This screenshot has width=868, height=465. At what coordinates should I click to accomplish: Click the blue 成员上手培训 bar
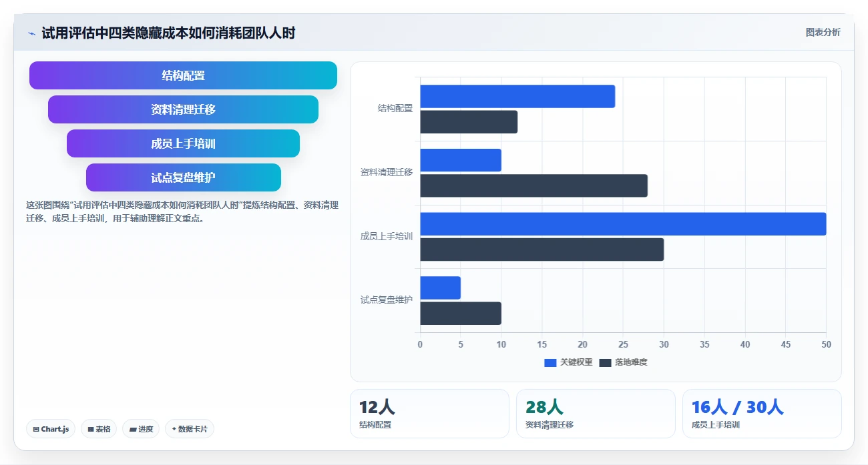623,224
